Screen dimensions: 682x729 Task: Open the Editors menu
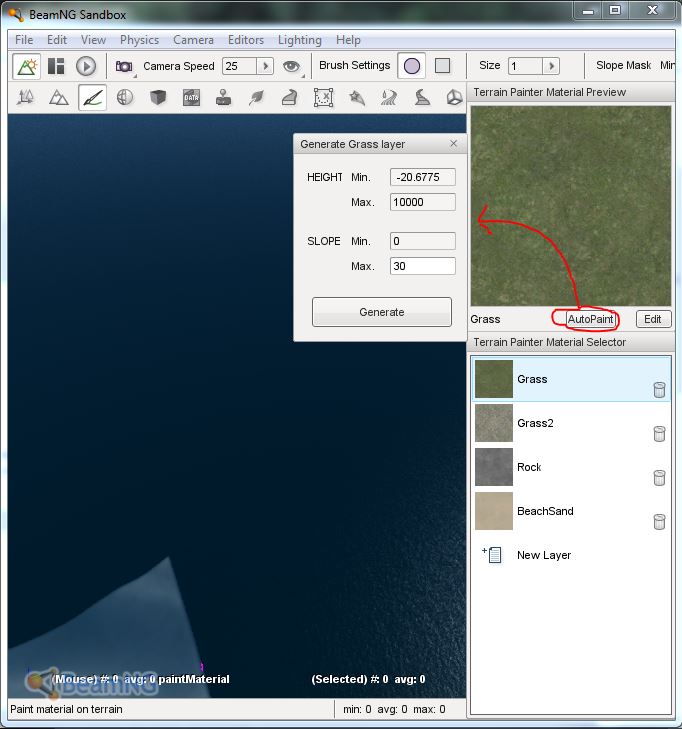pyautogui.click(x=246, y=40)
